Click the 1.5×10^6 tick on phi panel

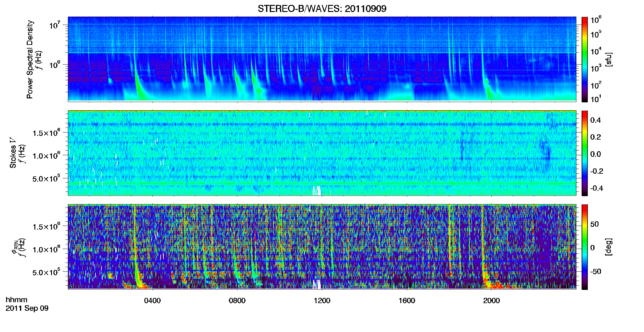(46, 226)
